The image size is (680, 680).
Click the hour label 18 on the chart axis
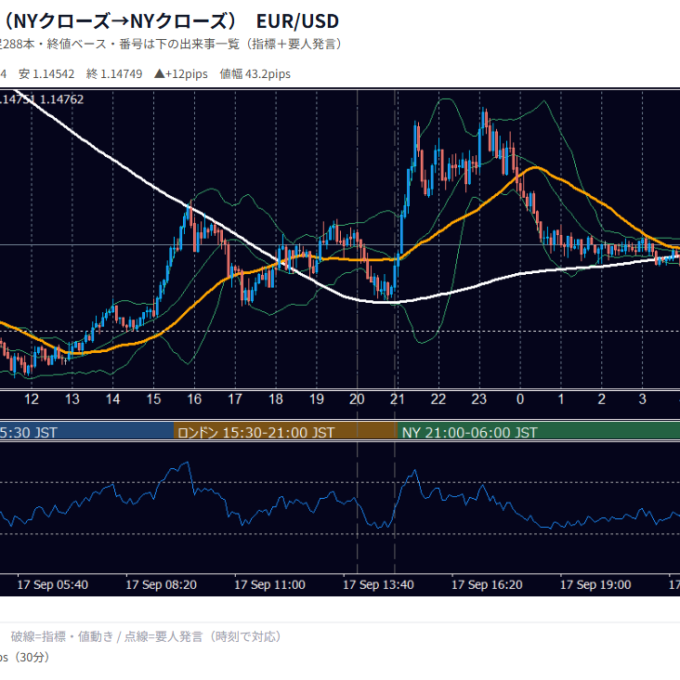click(x=276, y=399)
